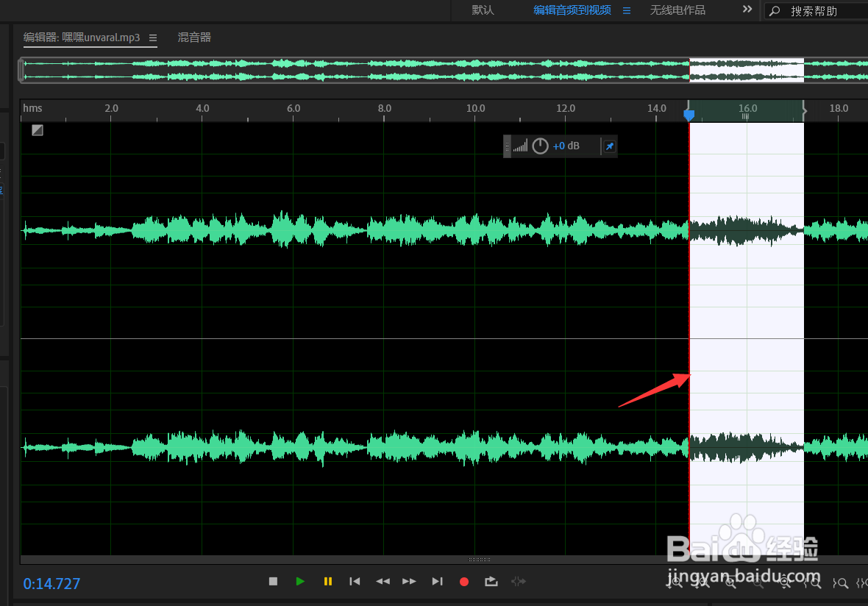Click the 0:14.727 timecode display
Screen dimensions: 868x606
[x=51, y=583]
